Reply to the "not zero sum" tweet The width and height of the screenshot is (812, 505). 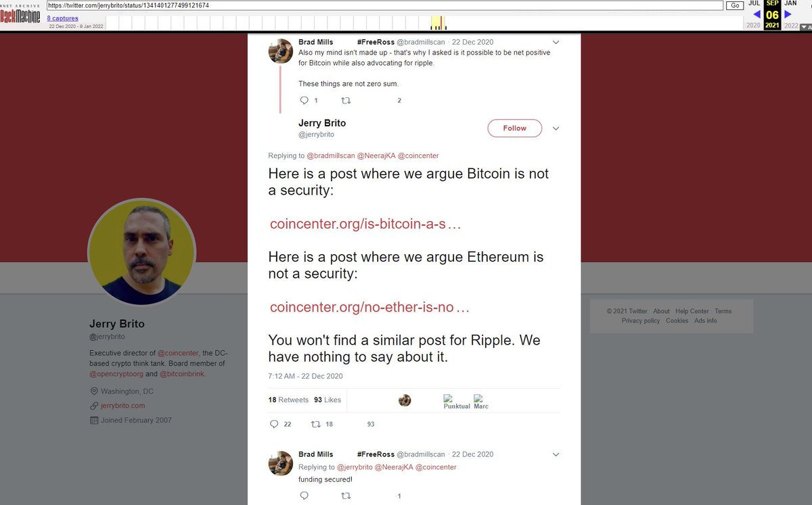click(304, 101)
